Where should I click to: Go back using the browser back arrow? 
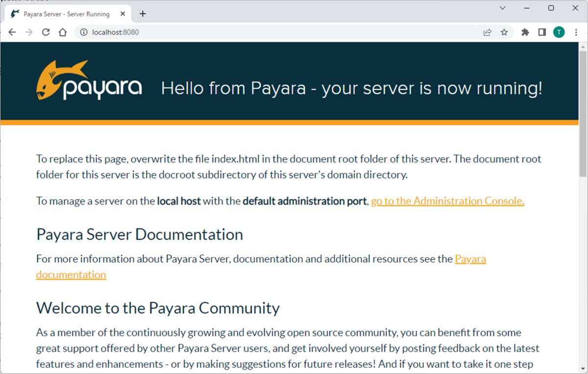[12, 32]
